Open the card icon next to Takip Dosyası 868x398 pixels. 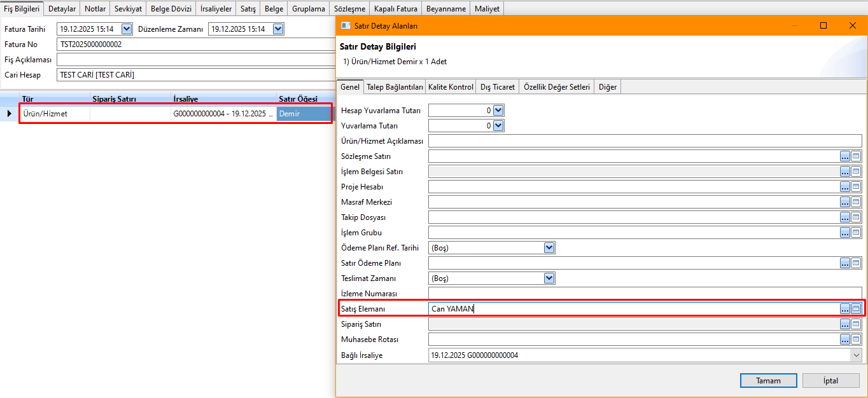[856, 217]
